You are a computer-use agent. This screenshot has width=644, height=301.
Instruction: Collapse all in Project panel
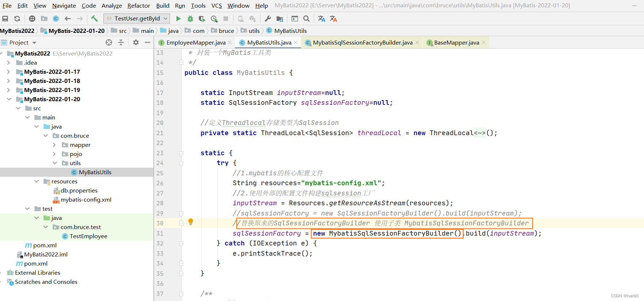121,42
